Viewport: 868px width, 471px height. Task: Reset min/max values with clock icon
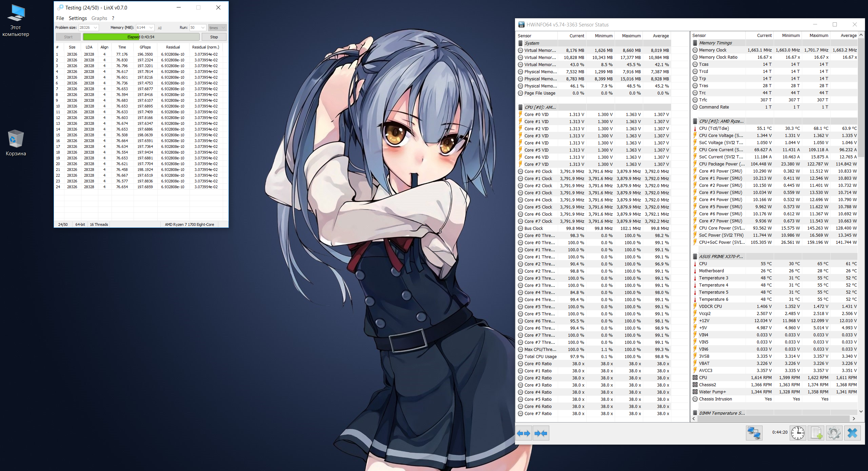(797, 433)
